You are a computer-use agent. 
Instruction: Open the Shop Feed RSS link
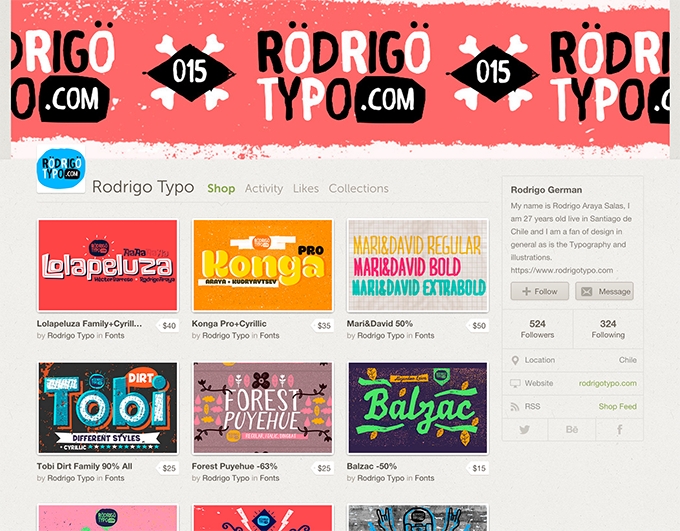618,406
